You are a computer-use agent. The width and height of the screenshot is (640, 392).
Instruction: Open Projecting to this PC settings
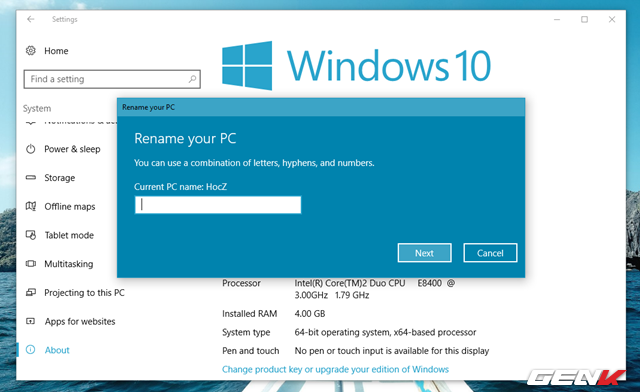84,293
